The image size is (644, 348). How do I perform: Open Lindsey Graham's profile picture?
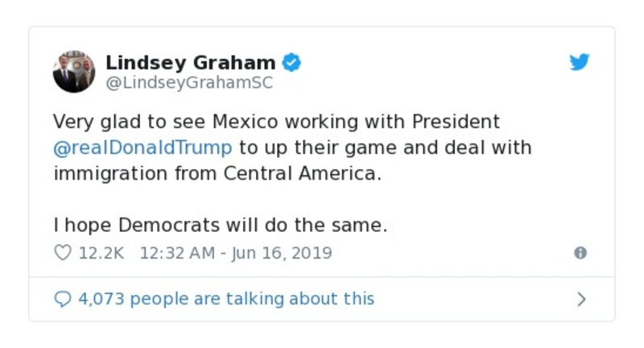74,71
